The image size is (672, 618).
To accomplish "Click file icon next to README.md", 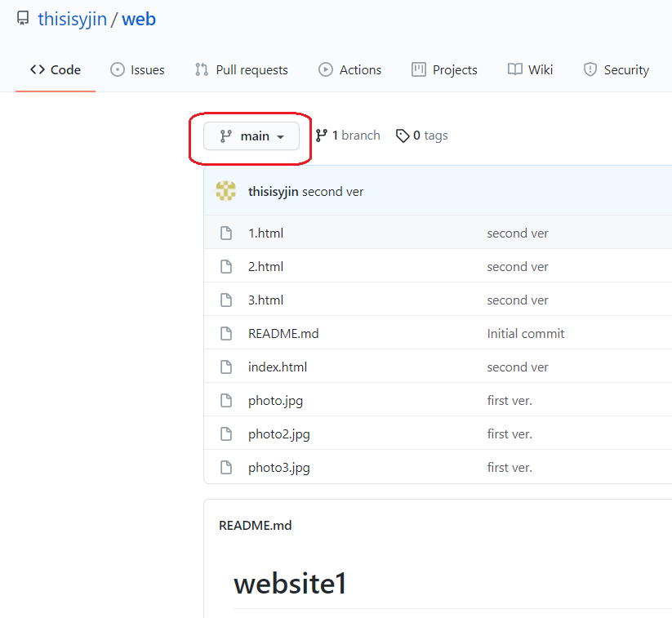I will (226, 333).
